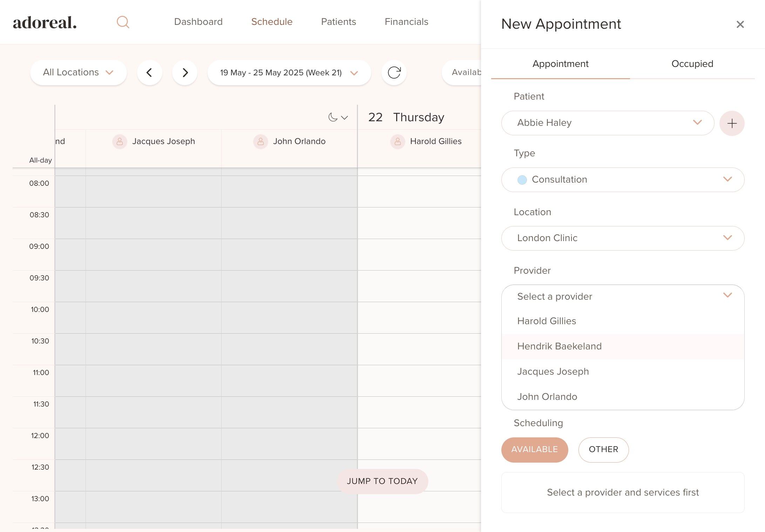The image size is (765, 532).
Task: Go to previous week arrow
Action: tap(149, 73)
